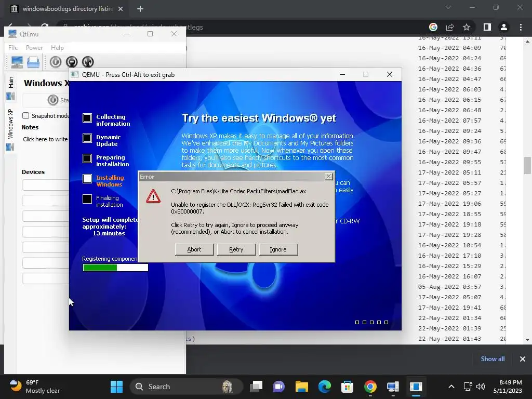Open File Explorer from taskbar
The height and width of the screenshot is (399, 532).
point(301,387)
